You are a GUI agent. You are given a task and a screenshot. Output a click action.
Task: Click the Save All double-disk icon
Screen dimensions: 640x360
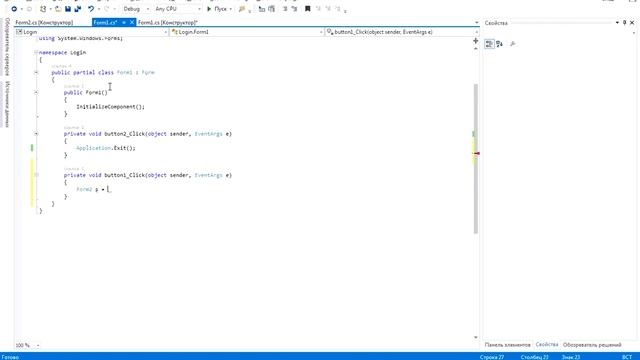coord(78,9)
